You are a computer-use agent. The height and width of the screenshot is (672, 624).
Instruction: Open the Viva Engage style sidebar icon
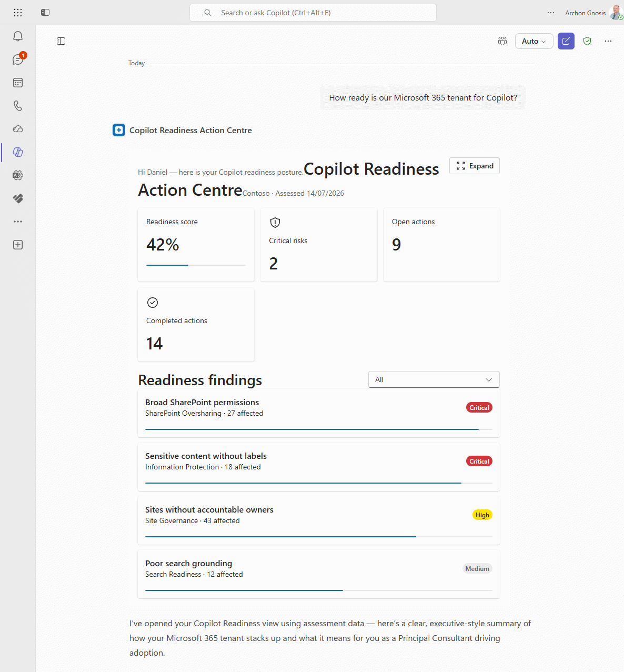pos(18,198)
